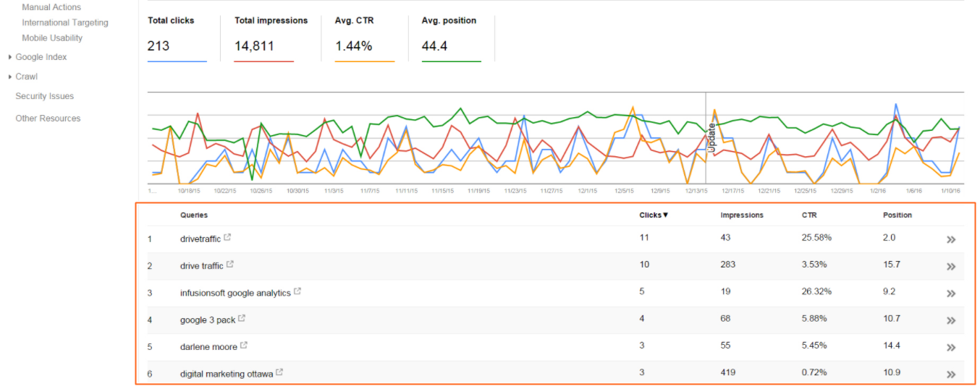Click double-arrow icon on digital marketing ottawa row

(x=951, y=374)
